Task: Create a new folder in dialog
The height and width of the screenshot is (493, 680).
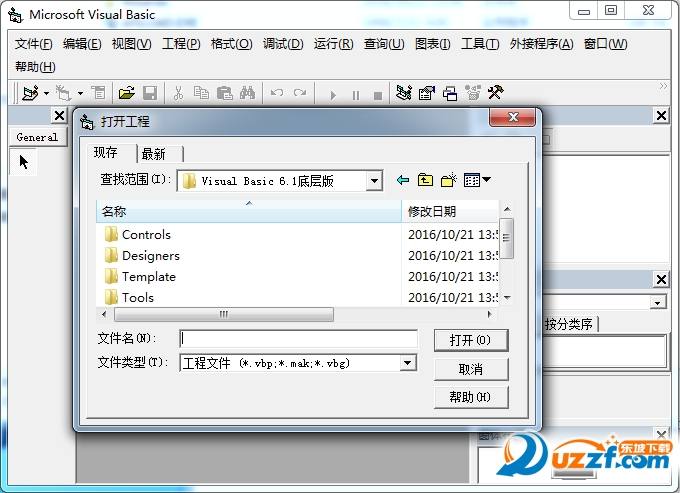Action: pos(449,180)
